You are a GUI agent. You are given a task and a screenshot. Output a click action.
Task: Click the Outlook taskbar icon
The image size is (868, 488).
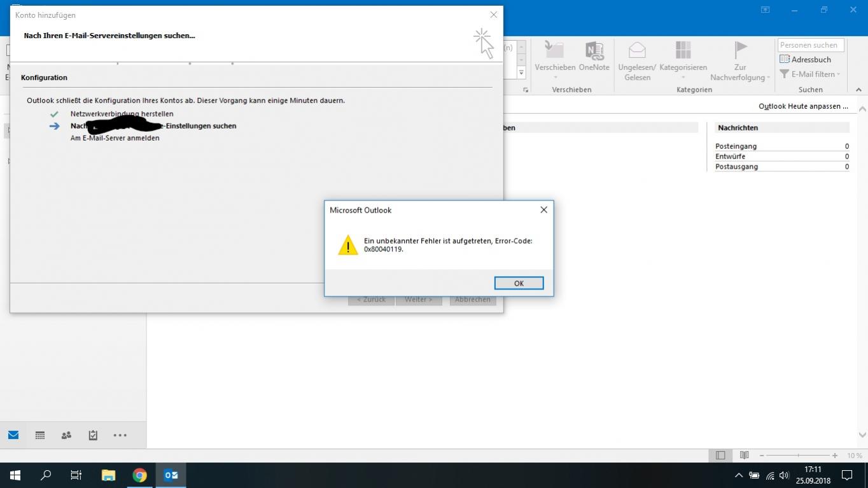(171, 475)
